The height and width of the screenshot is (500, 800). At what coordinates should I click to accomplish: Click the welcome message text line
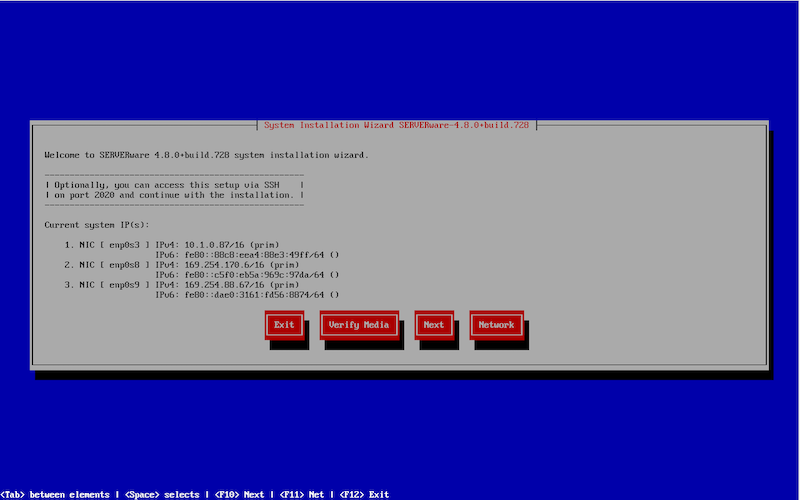pos(206,155)
